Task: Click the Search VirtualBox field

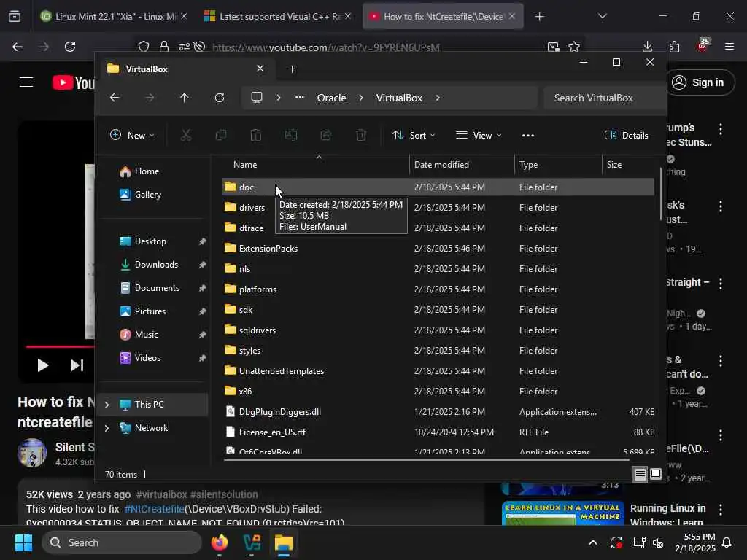Action: [x=603, y=98]
